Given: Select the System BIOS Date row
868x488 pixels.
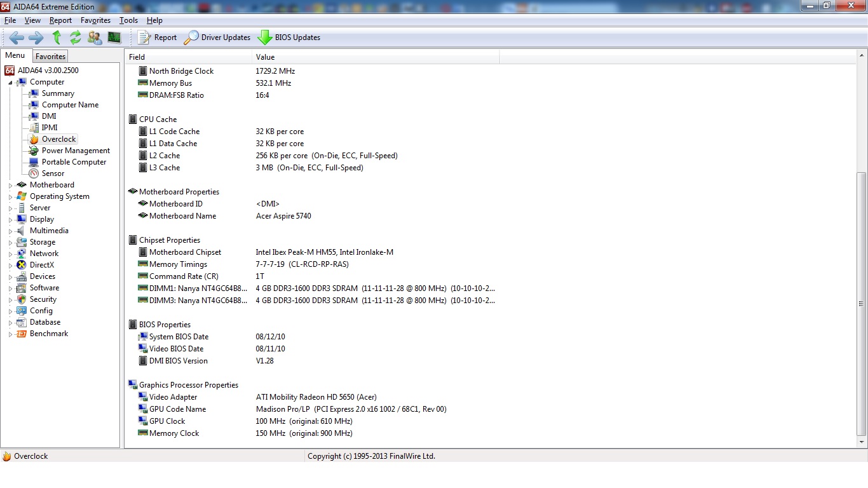Looking at the screenshot, I should click(312, 337).
